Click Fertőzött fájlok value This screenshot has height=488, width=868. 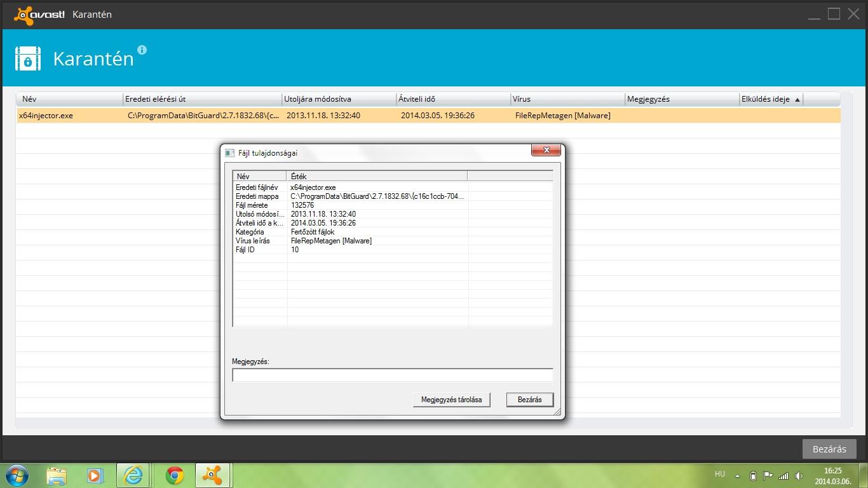pos(313,232)
